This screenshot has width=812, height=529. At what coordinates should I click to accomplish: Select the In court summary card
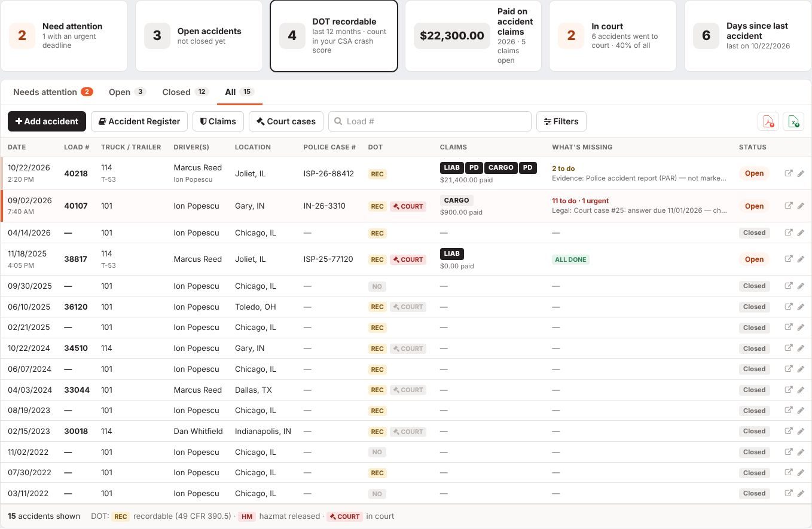click(x=612, y=36)
